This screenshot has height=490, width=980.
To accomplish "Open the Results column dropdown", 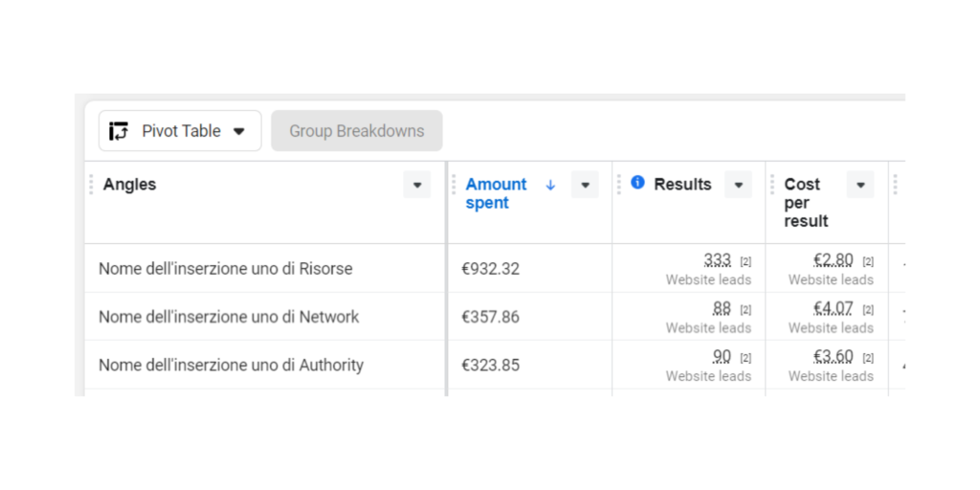I will pyautogui.click(x=738, y=185).
